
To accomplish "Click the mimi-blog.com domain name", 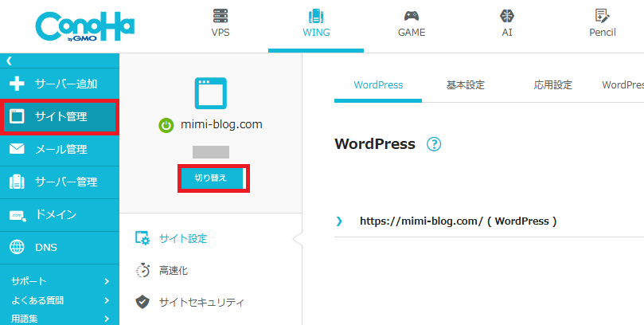I will point(221,124).
